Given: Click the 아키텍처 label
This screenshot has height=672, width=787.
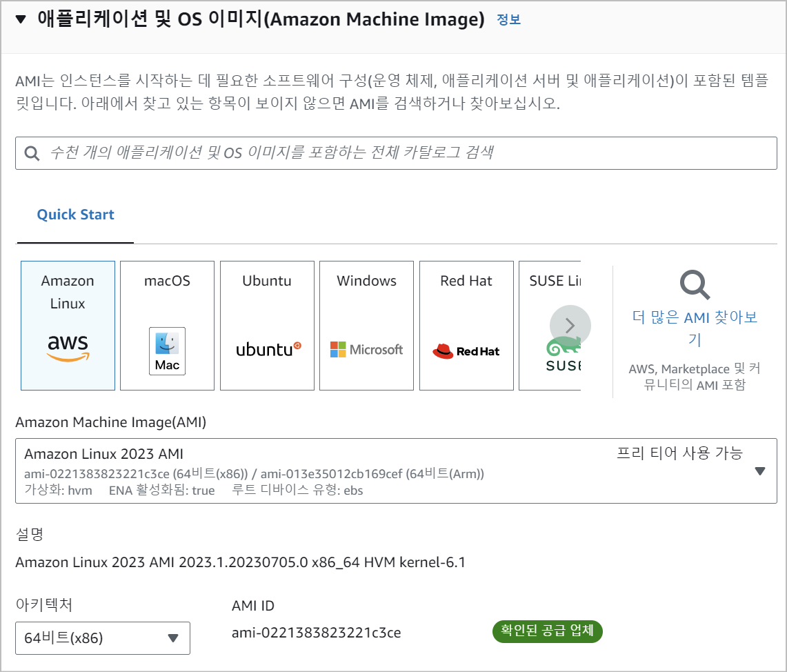Looking at the screenshot, I should coord(44,605).
